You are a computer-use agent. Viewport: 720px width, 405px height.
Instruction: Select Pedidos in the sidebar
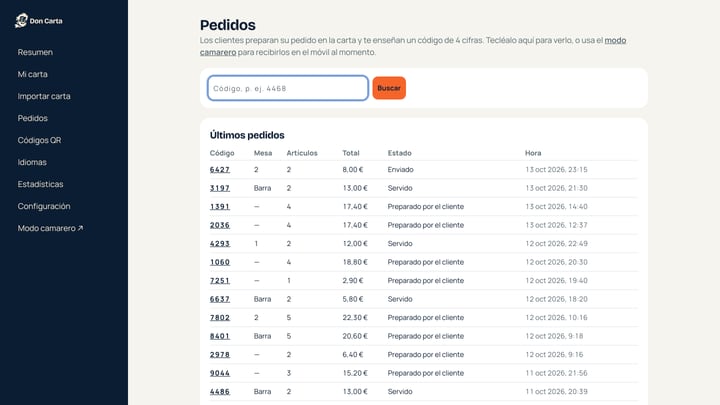click(33, 118)
